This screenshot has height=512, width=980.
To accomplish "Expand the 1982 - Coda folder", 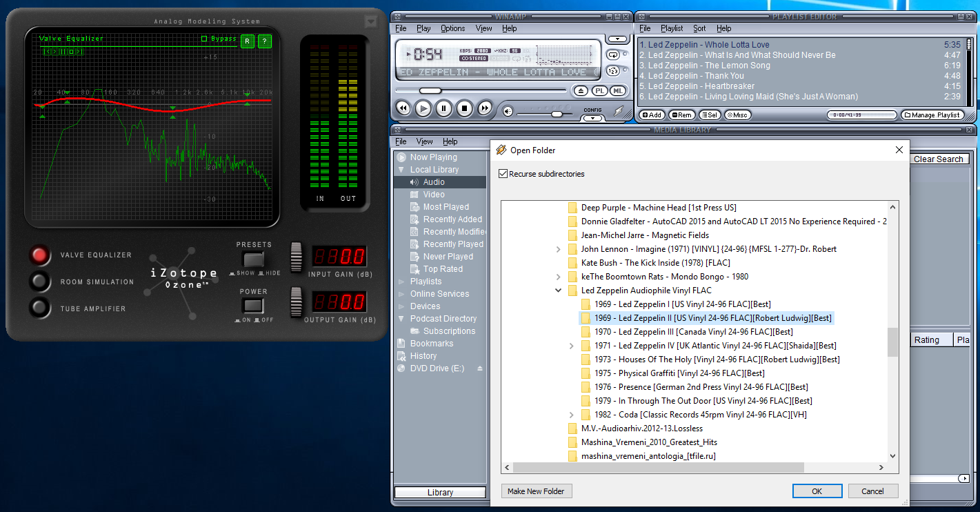I will coord(572,415).
